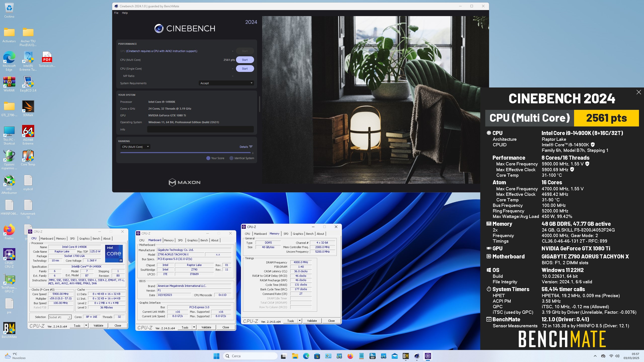Open the Details filter in Ranking

246,147
